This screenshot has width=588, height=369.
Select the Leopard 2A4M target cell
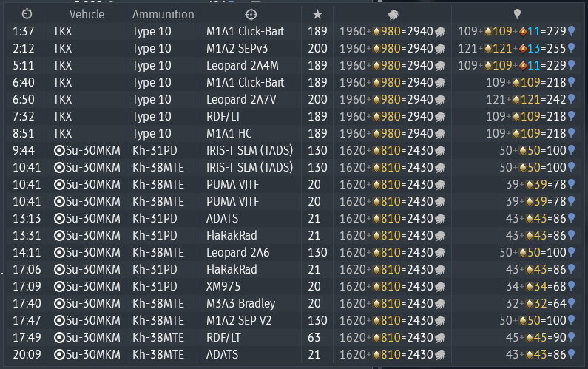(x=243, y=66)
